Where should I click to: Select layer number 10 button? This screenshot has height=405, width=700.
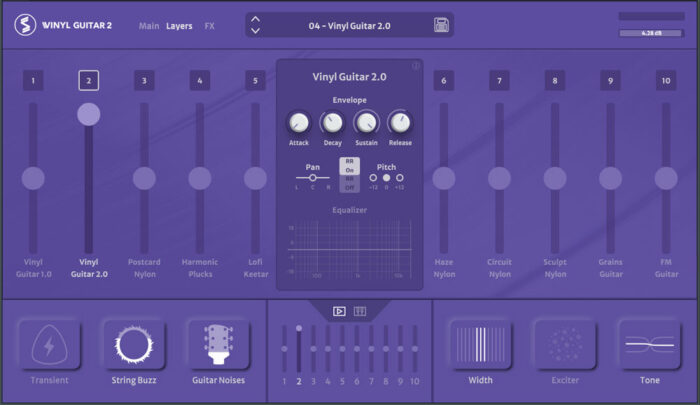(666, 80)
